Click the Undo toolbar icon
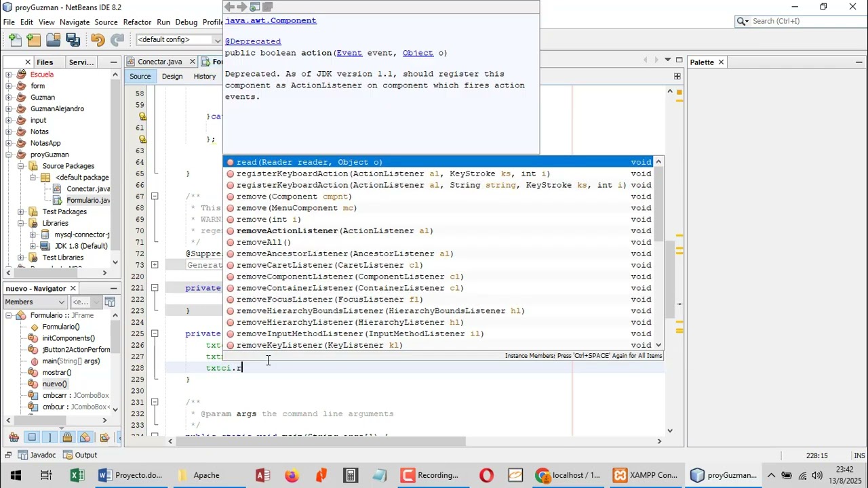 tap(98, 40)
